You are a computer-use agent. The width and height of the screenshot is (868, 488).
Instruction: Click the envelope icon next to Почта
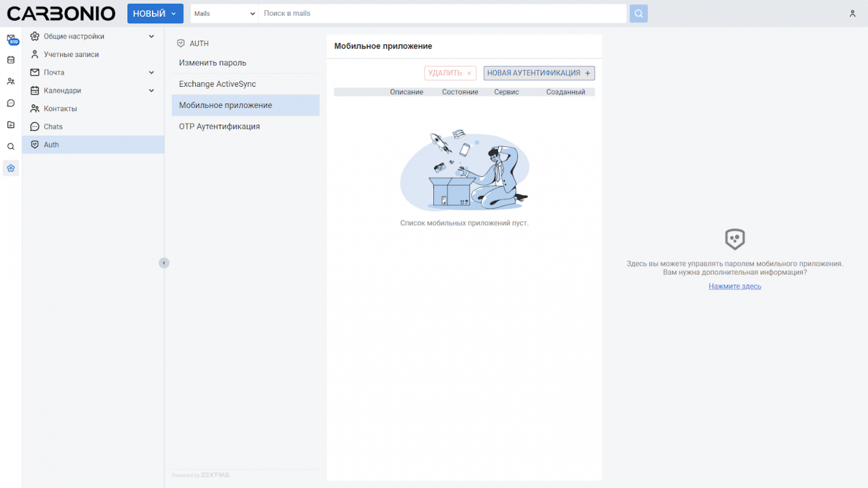(x=34, y=72)
